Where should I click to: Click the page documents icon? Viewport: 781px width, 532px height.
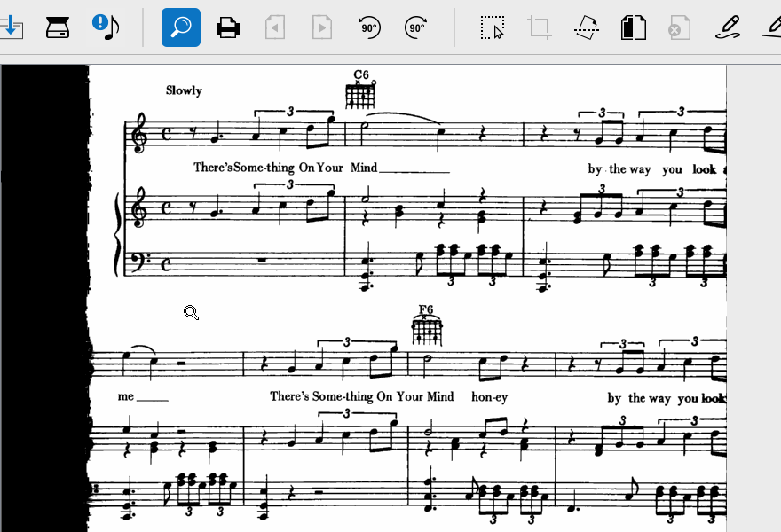coord(633,27)
